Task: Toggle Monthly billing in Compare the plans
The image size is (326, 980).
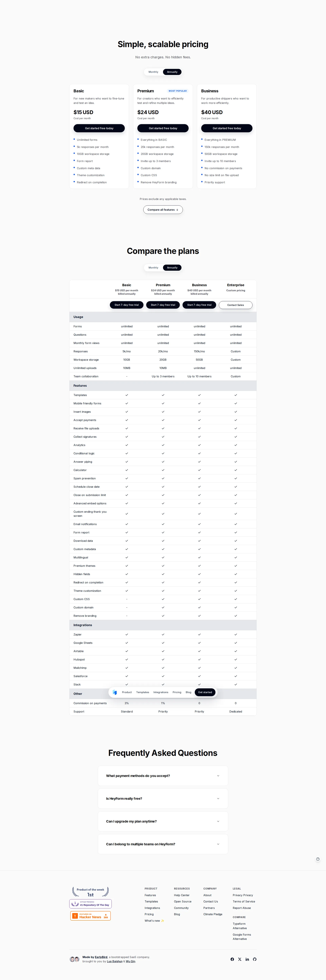Action: pyautogui.click(x=153, y=267)
